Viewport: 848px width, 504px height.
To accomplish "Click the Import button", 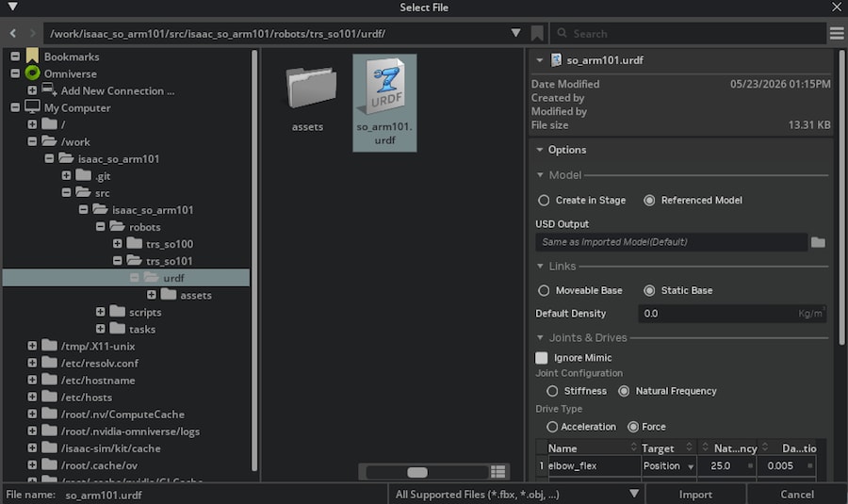I will (x=695, y=495).
